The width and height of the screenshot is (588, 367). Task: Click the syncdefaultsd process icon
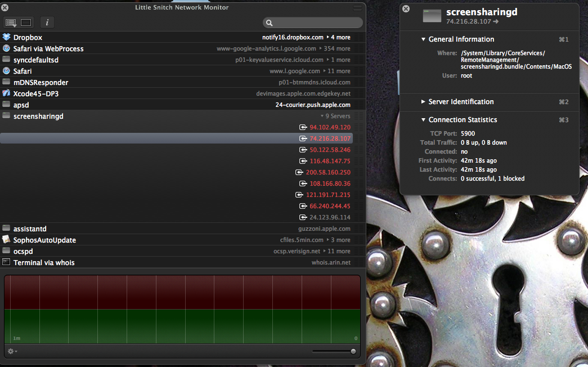click(x=6, y=59)
